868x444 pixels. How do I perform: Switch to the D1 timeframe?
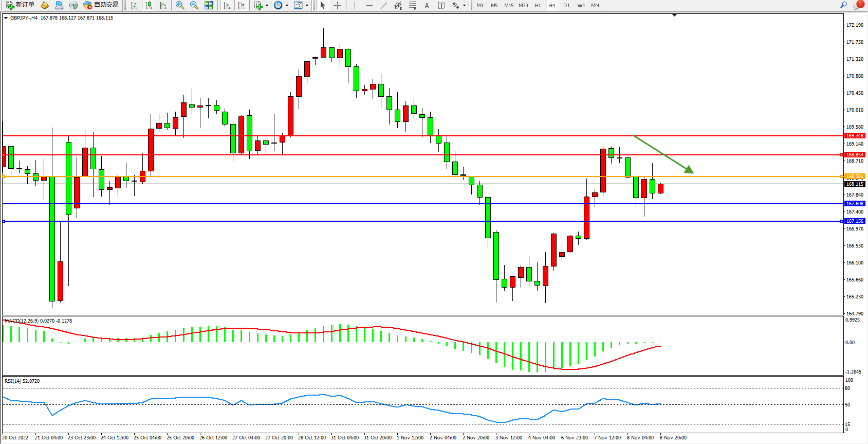point(566,5)
